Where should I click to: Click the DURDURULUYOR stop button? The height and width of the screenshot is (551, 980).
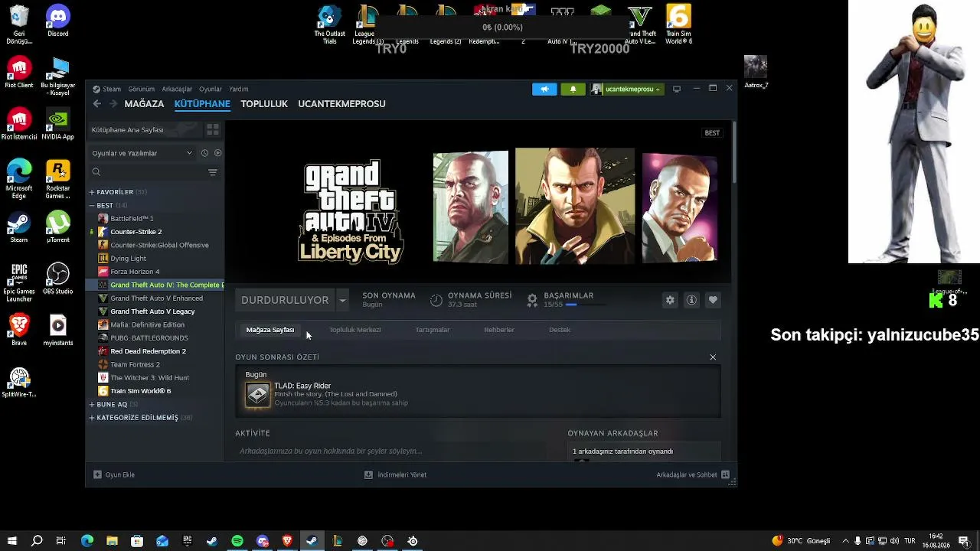pos(285,300)
